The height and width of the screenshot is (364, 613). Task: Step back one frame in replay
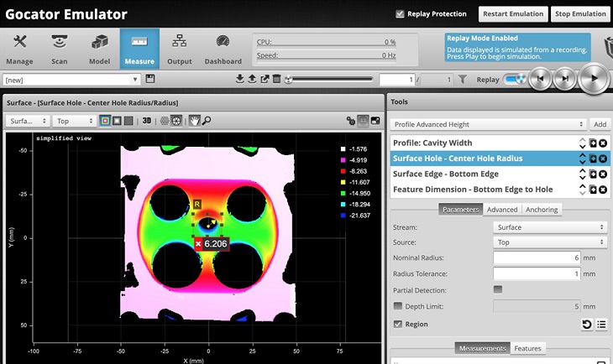540,79
